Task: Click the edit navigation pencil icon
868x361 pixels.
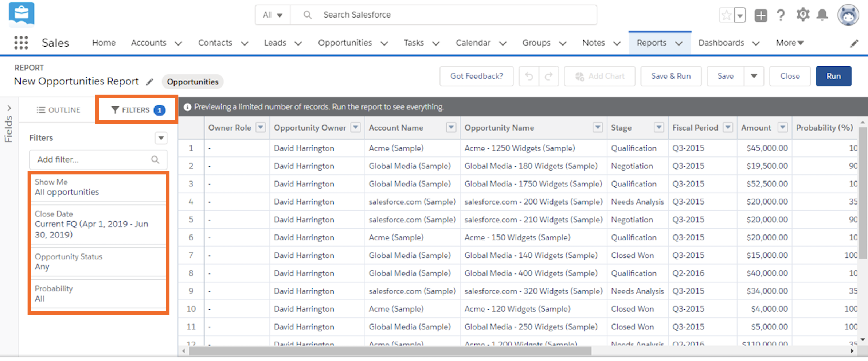Action: click(x=854, y=43)
